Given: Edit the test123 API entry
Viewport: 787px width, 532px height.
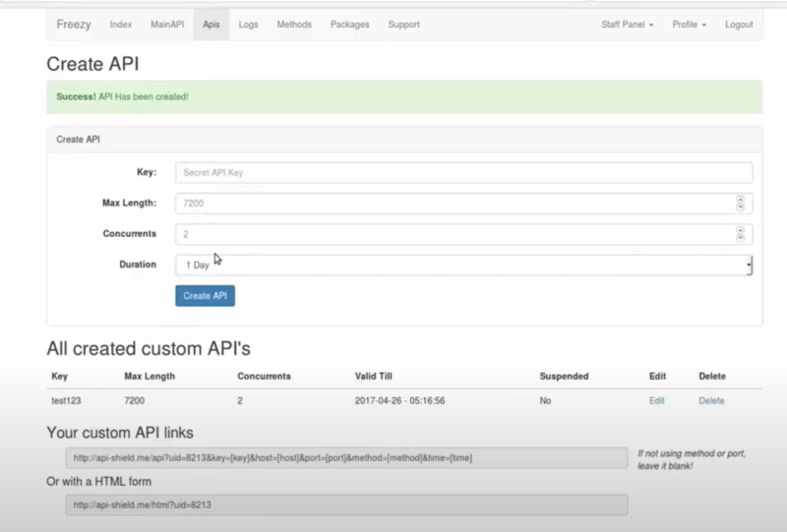Looking at the screenshot, I should click(656, 400).
